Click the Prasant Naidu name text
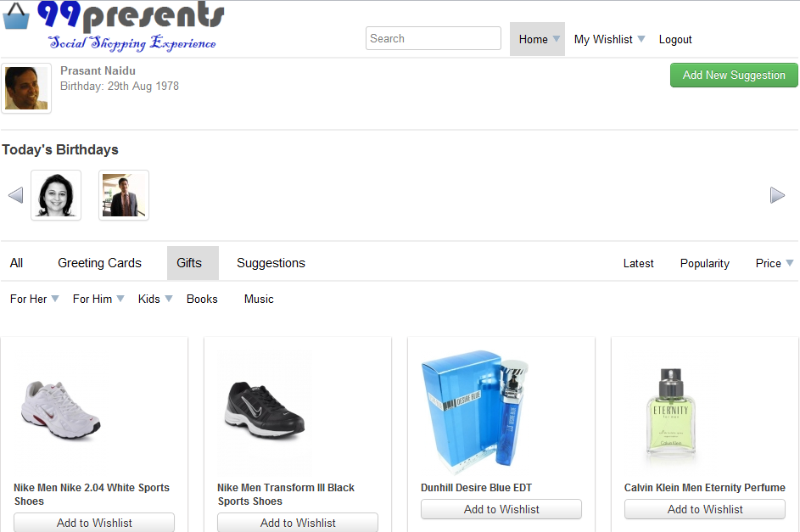Image resolution: width=800 pixels, height=532 pixels. [x=98, y=70]
